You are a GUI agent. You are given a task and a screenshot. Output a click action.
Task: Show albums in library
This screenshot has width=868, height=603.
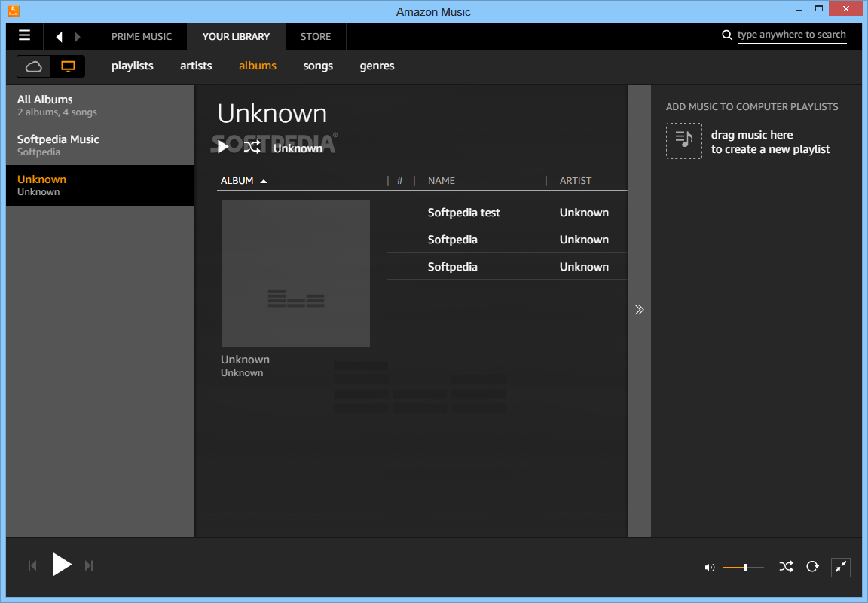258,66
